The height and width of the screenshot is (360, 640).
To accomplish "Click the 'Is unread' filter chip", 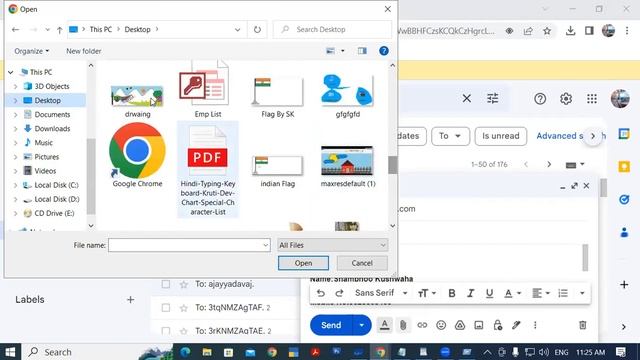I will 501,136.
